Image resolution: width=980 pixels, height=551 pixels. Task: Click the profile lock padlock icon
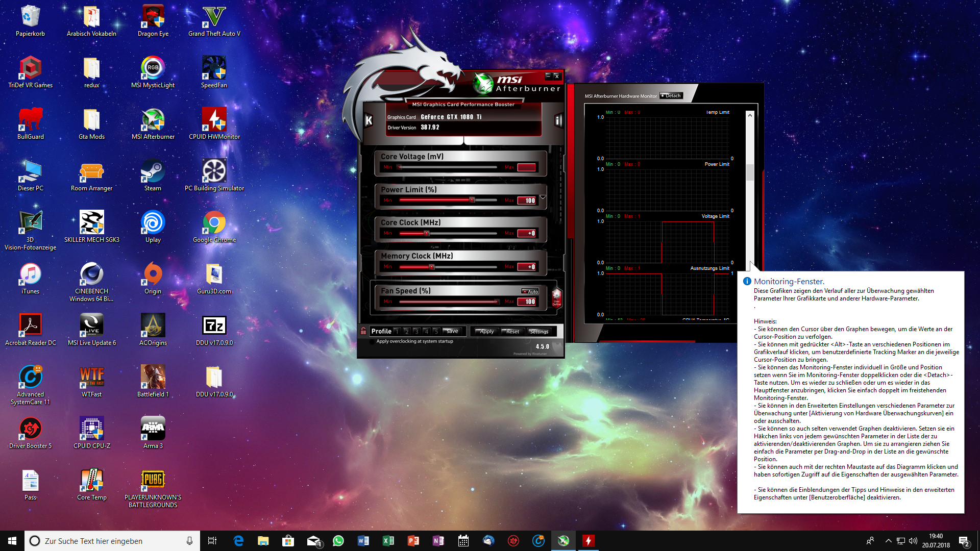(x=363, y=331)
